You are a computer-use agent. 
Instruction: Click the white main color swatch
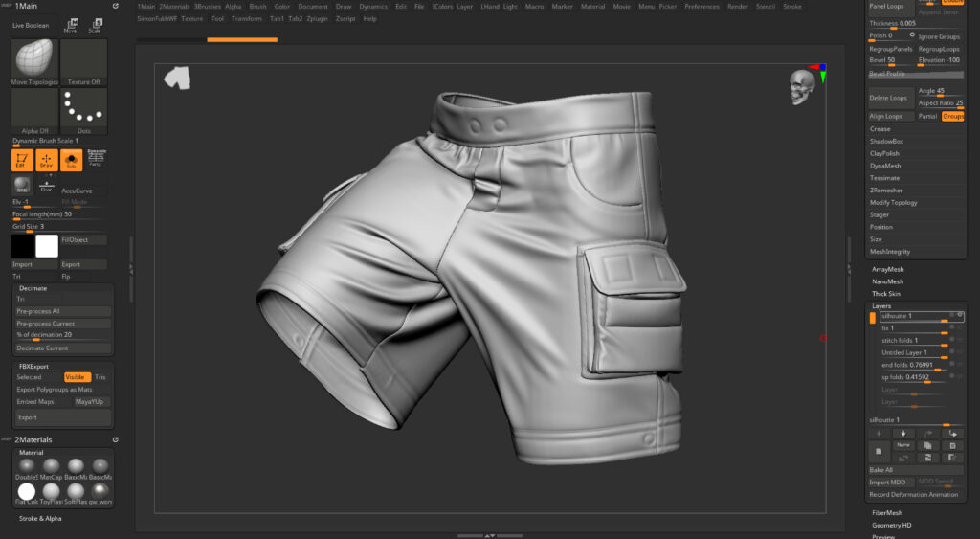point(47,246)
